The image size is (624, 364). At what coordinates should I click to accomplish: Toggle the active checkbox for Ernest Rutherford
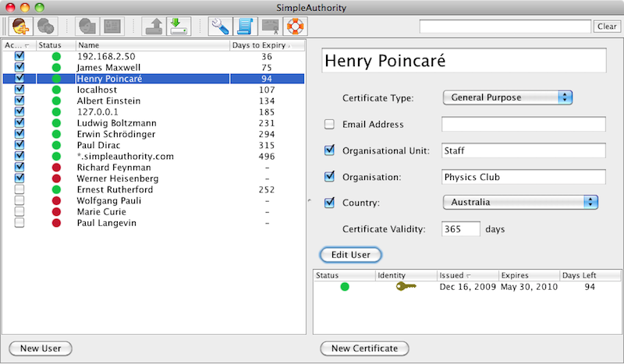(x=19, y=189)
